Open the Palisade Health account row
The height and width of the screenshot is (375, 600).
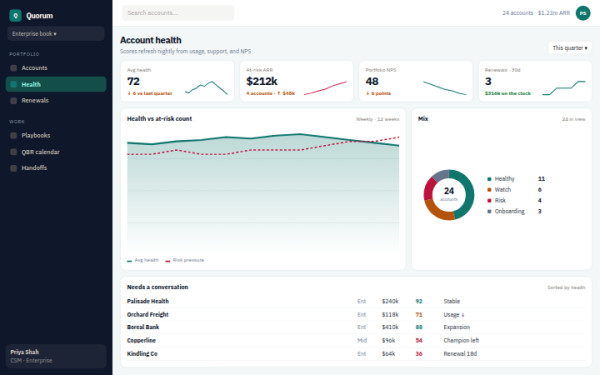coord(356,302)
